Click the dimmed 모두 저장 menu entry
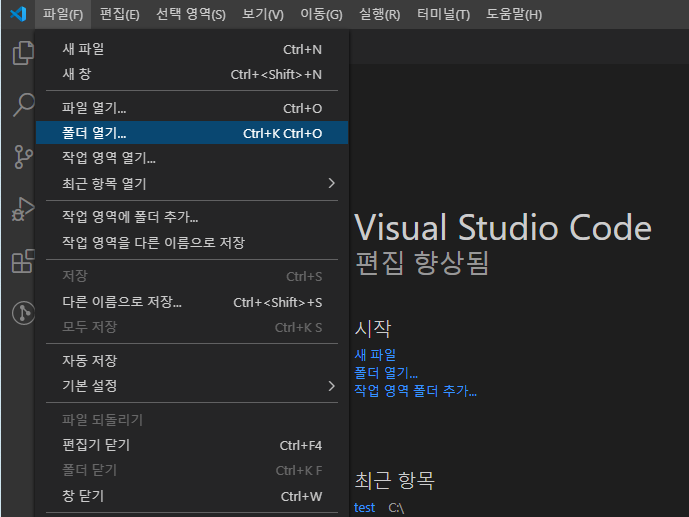The image size is (689, 517). tap(192, 327)
